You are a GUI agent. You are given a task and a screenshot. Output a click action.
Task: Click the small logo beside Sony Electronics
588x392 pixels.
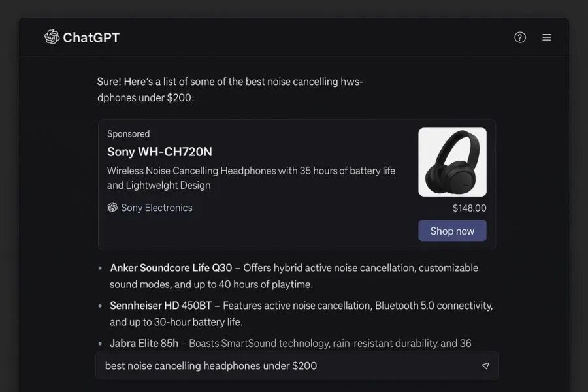(x=112, y=207)
